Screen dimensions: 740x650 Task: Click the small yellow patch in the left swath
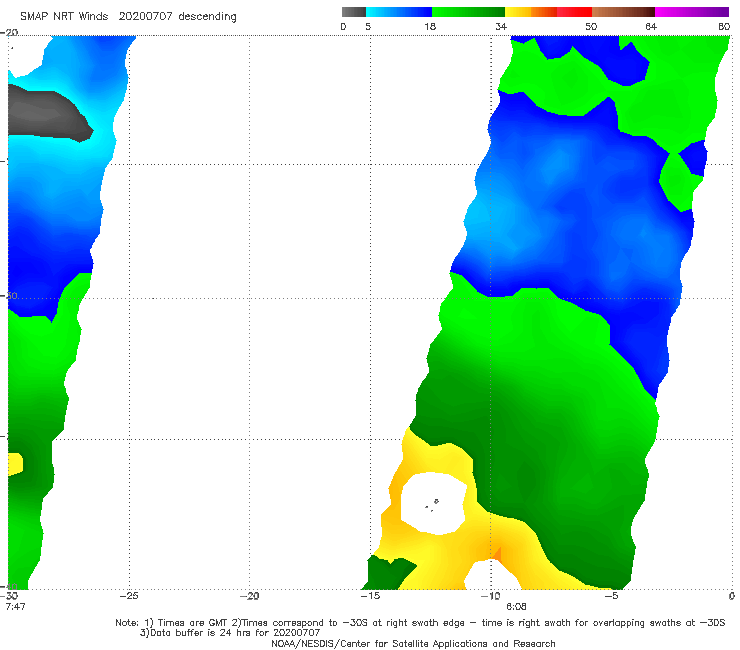point(15,464)
